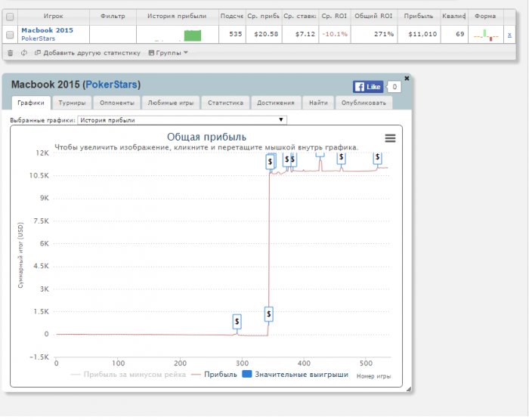Screen dimensions: 529x420
Task: Open the Статистика tab
Action: (x=225, y=103)
